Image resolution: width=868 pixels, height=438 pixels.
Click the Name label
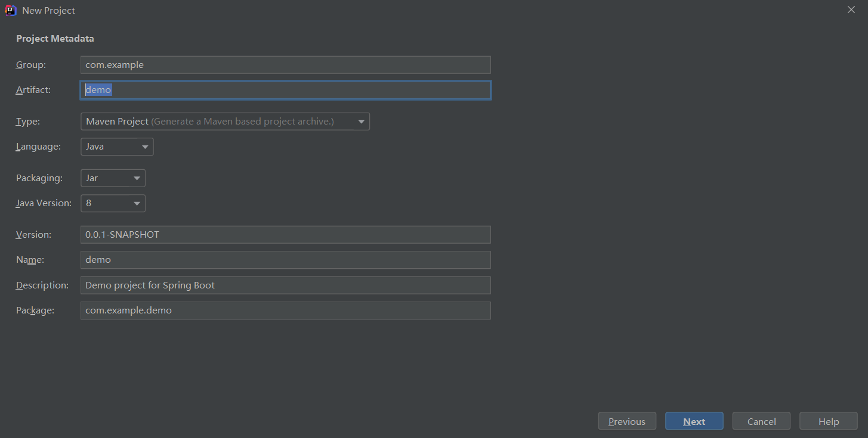30,260
